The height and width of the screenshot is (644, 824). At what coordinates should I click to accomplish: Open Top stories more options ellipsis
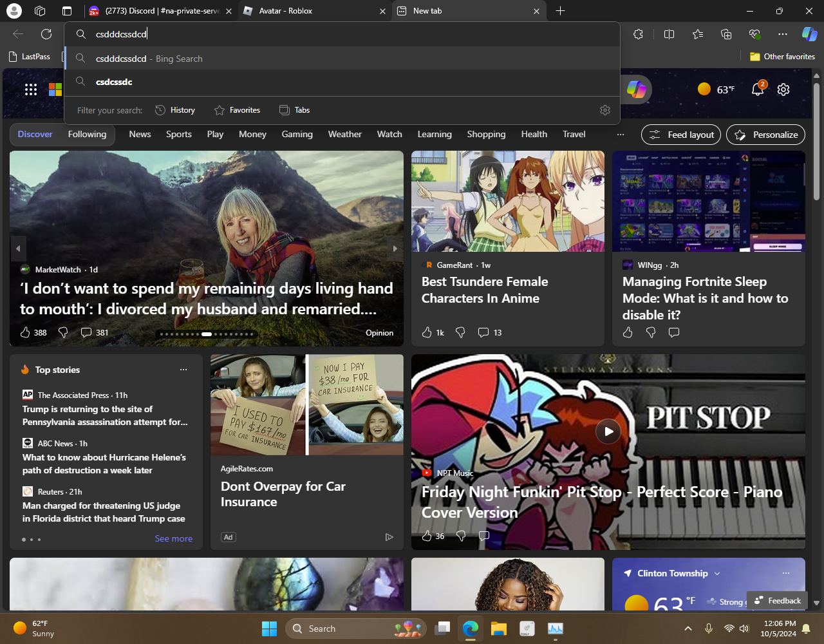[x=183, y=370]
